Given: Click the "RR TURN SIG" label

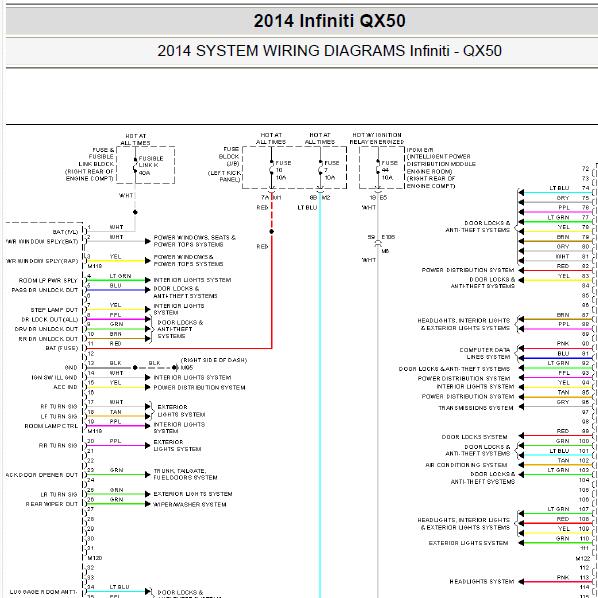Looking at the screenshot, I should (58, 446).
